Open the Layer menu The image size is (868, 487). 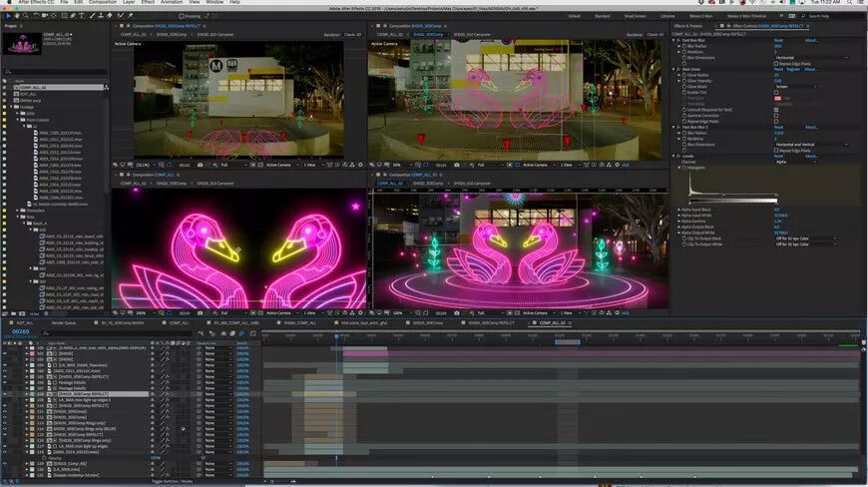click(x=129, y=2)
